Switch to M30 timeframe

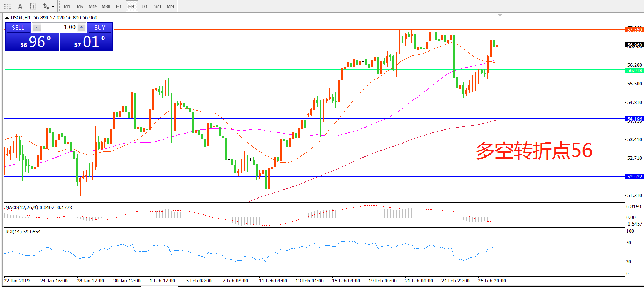point(106,6)
